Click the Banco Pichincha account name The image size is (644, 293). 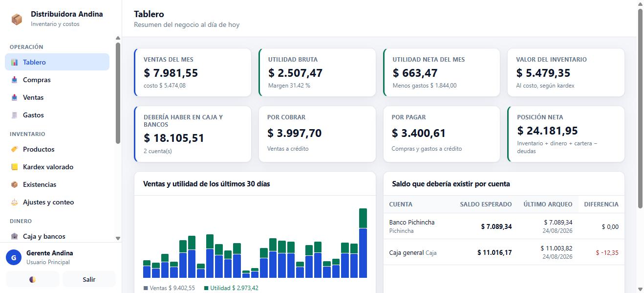pyautogui.click(x=412, y=222)
